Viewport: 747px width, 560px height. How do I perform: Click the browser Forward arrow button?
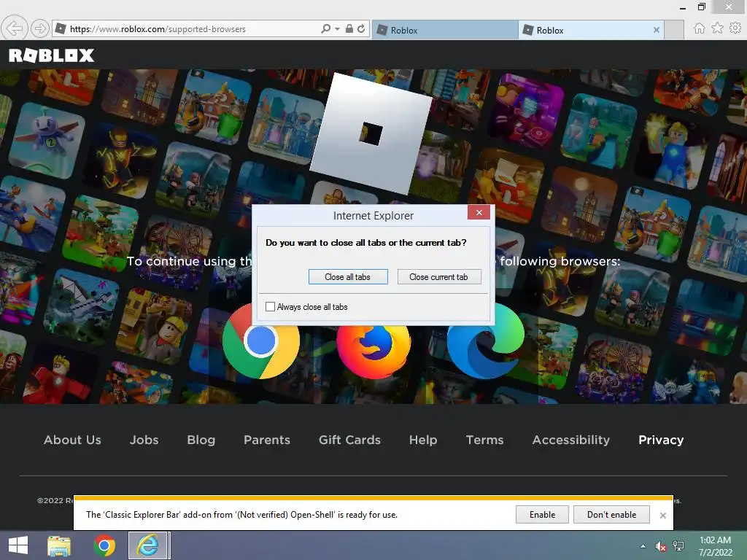40,29
